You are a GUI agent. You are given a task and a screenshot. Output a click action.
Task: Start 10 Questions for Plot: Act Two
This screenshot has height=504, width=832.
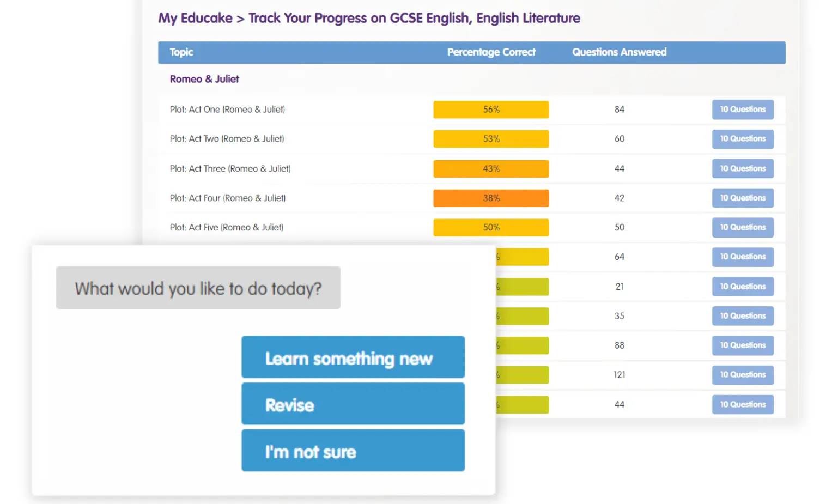[x=742, y=138]
